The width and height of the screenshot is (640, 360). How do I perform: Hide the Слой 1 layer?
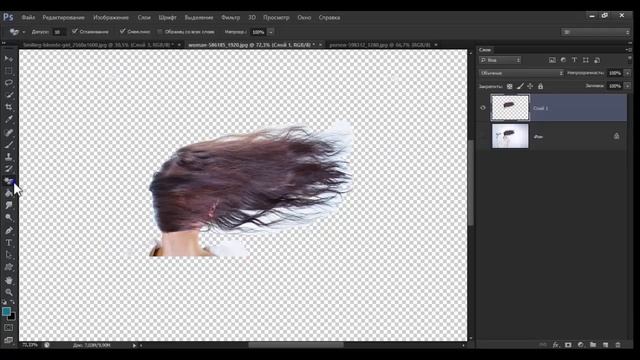pos(483,108)
